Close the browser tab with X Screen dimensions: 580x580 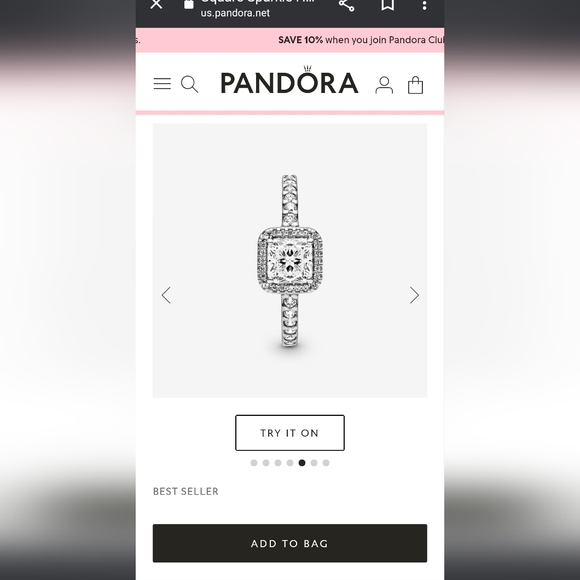pyautogui.click(x=156, y=4)
